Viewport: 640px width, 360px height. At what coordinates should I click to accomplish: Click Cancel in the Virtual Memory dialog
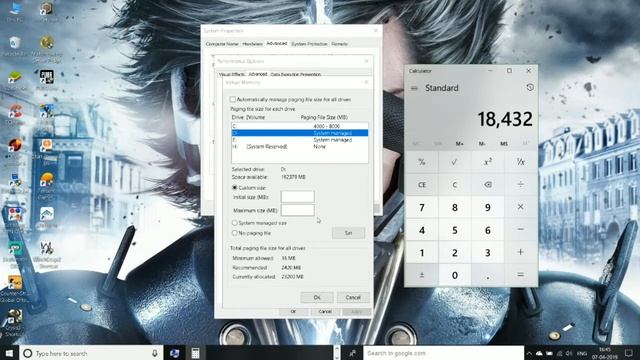click(353, 297)
